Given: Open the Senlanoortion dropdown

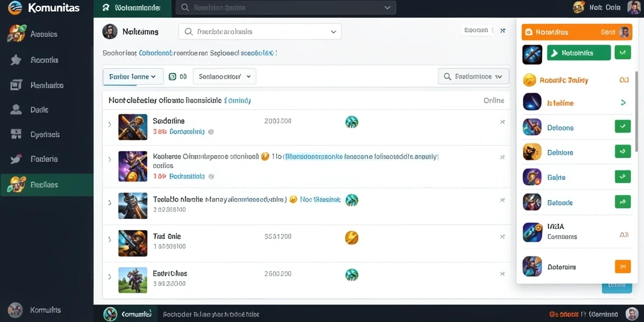Looking at the screenshot, I should point(225,76).
